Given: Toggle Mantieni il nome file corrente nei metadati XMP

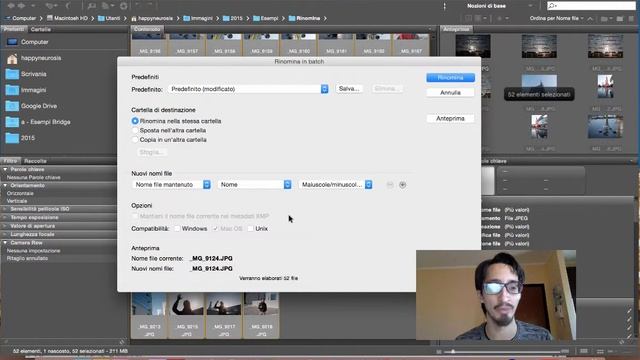Looking at the screenshot, I should click(x=135, y=216).
